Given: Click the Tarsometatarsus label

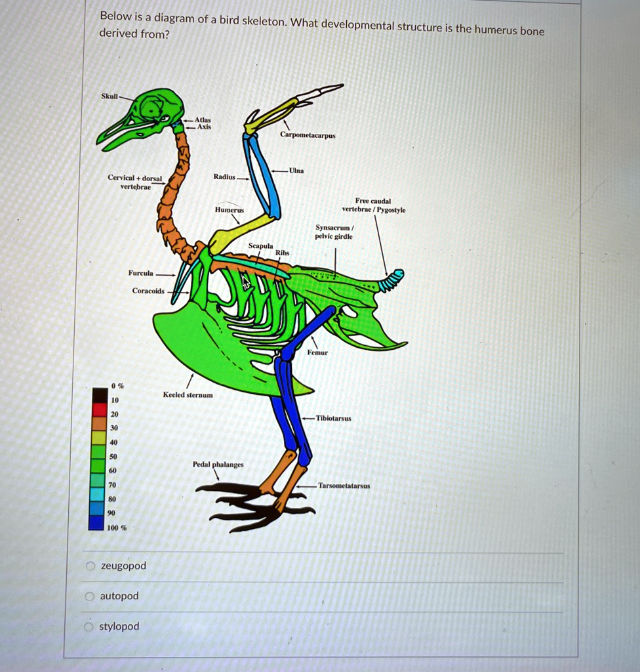Looking at the screenshot, I should [x=344, y=486].
